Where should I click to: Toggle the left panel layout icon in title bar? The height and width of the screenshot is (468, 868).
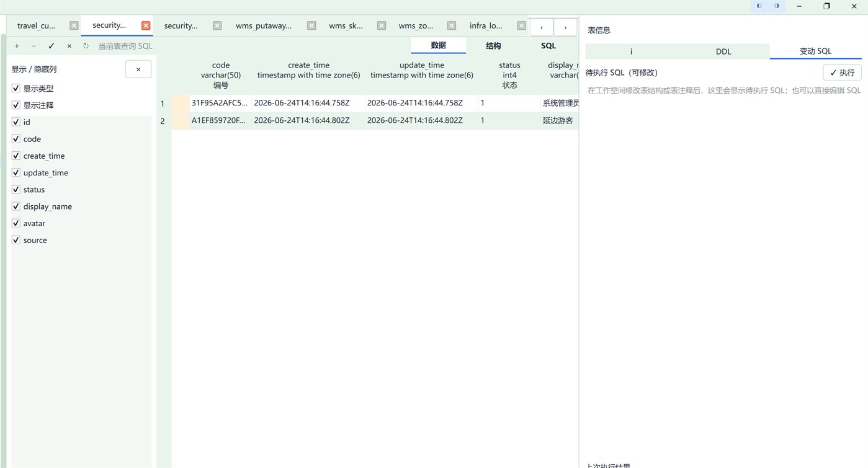(x=759, y=6)
